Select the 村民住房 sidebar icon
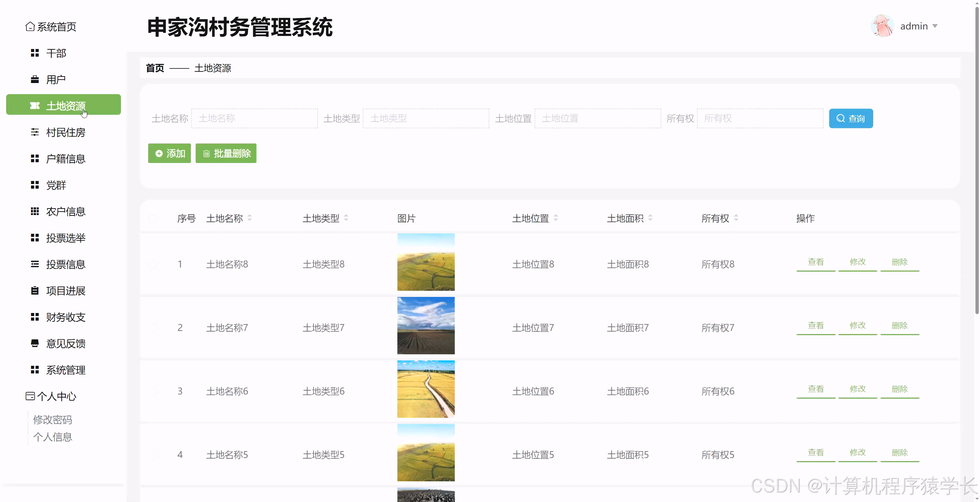Image resolution: width=980 pixels, height=502 pixels. [x=35, y=132]
